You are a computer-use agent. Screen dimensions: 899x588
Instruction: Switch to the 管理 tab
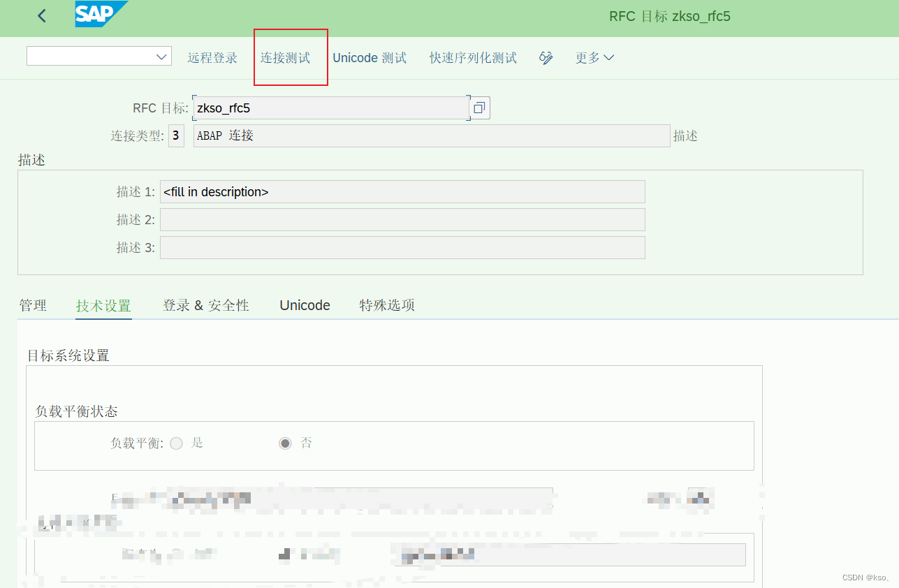(33, 305)
